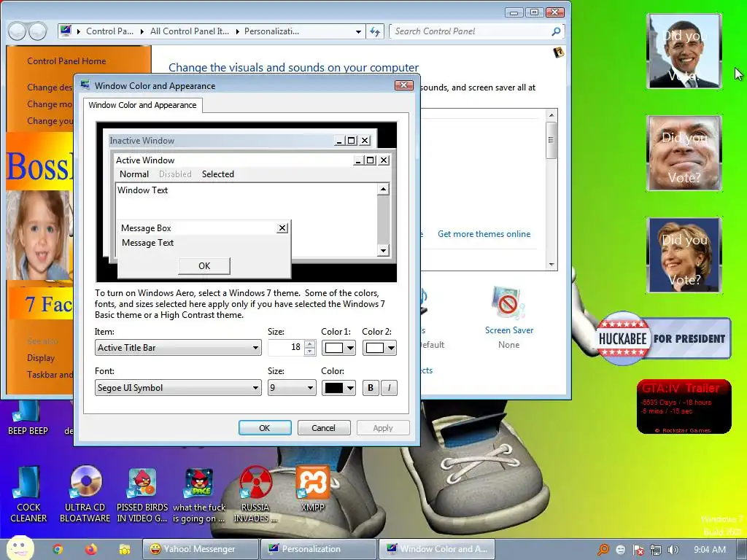Click the Screen Saver link
Screen dimensions: 747x560
coord(508,330)
